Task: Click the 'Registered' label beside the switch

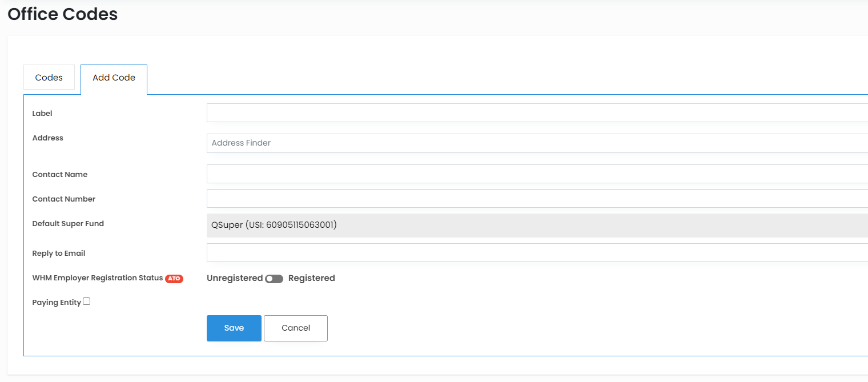Action: coord(311,278)
